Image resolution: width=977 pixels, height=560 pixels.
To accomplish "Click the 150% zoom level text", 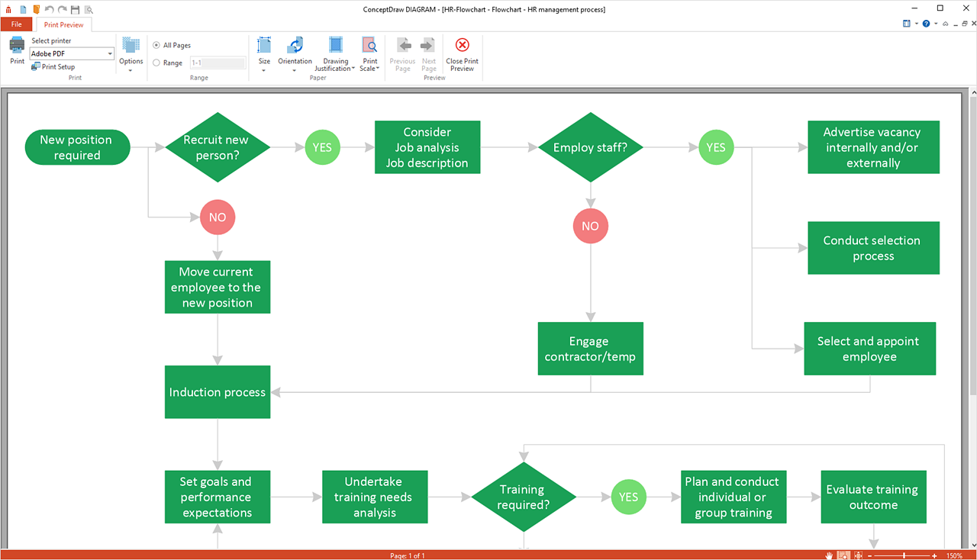I will pyautogui.click(x=954, y=555).
